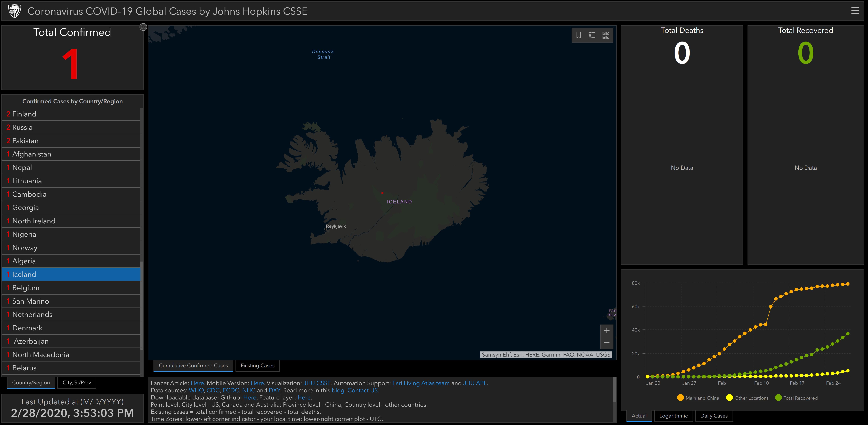Open the hamburger menu at top right
868x425 pixels.
tap(855, 11)
